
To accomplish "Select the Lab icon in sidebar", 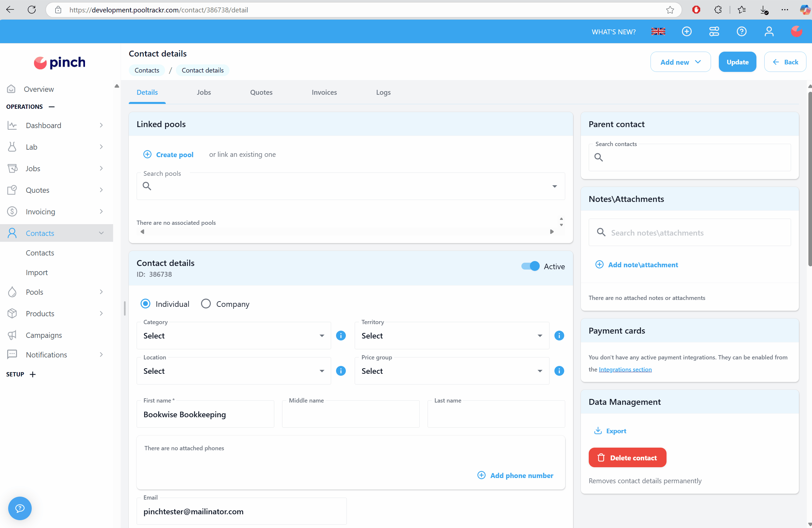I will [12, 147].
